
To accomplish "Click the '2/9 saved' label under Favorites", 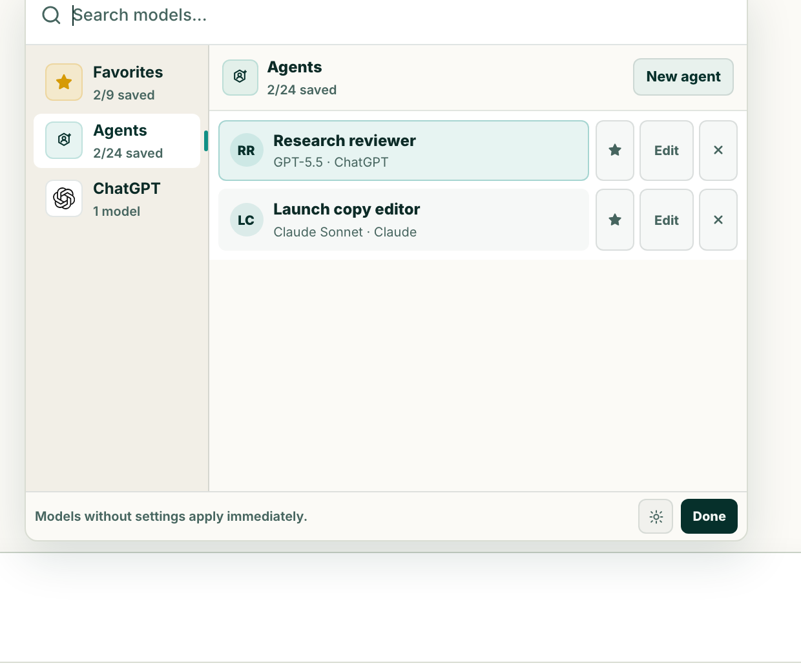I will coord(124,95).
